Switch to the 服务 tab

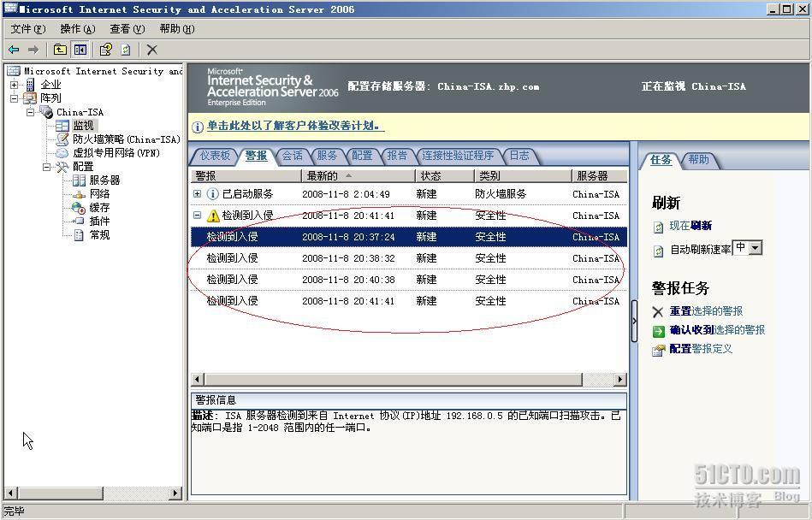327,156
